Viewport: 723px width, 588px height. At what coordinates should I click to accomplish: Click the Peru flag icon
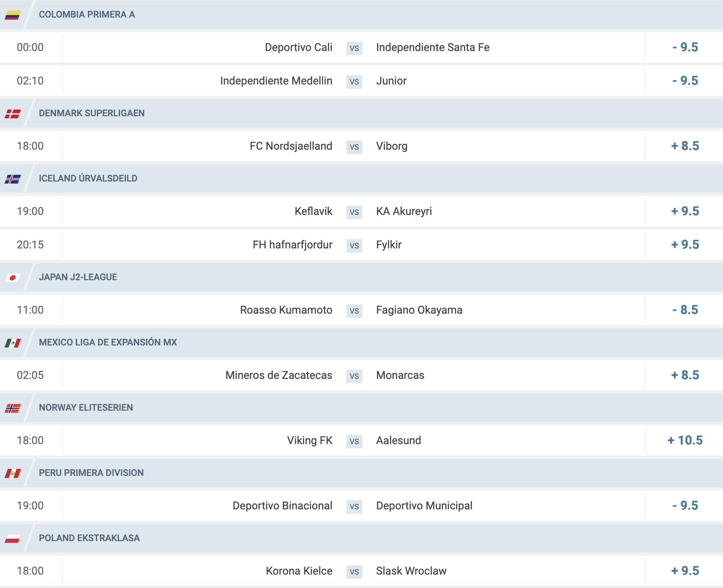pos(13,473)
